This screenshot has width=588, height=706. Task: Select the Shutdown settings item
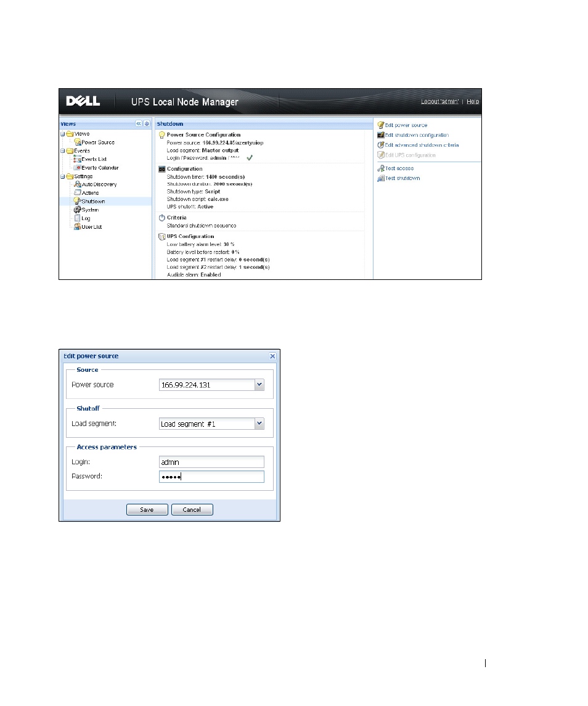coord(93,202)
